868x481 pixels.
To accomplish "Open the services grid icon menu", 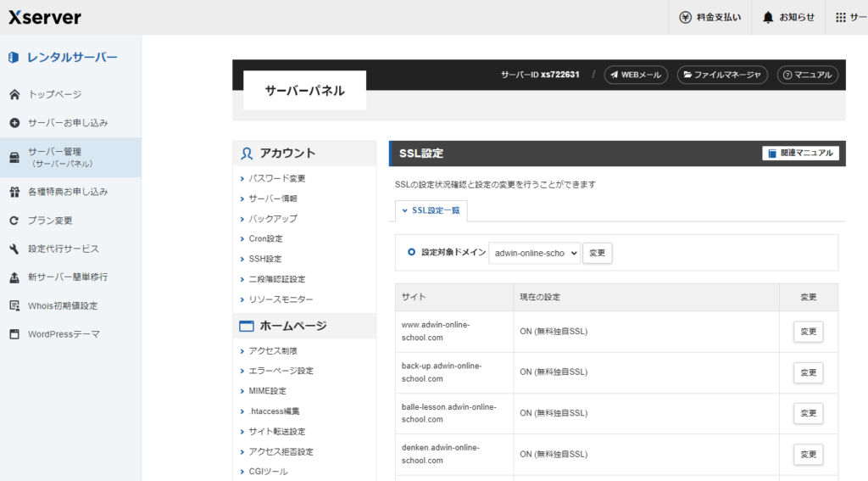I will point(840,17).
